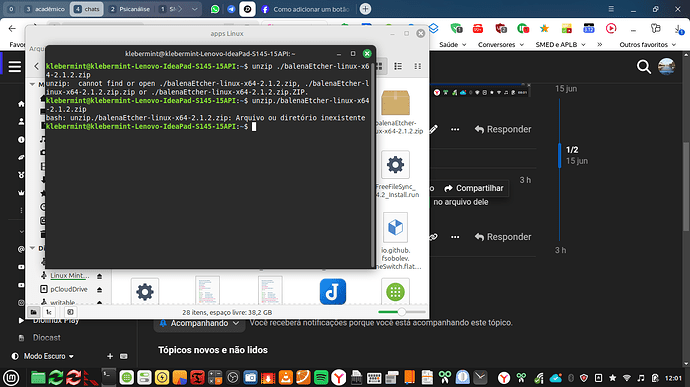This screenshot has width=690, height=387.
Task: Open keyboard shortcuts icon in forum sidebar
Action: pos(124,356)
